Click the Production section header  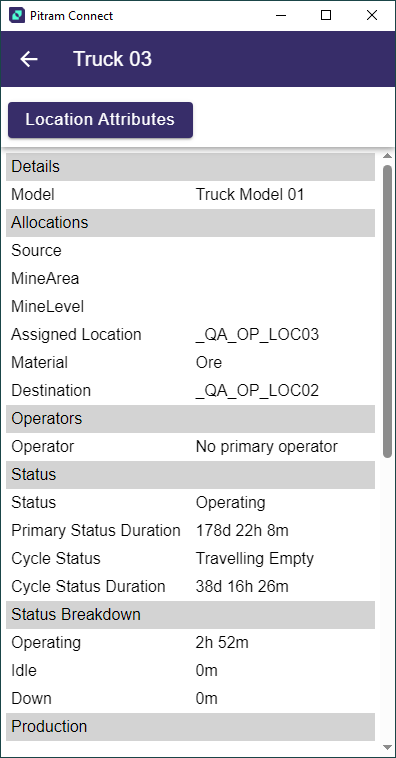coord(191,727)
